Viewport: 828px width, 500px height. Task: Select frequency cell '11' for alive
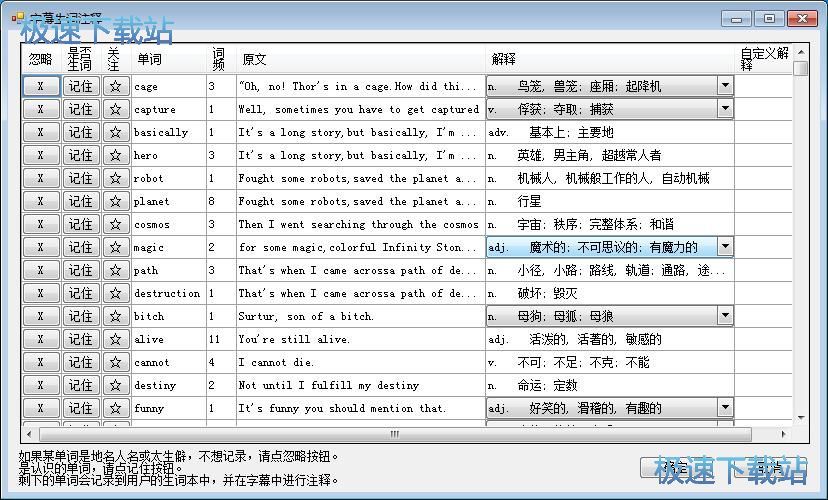click(x=221, y=339)
